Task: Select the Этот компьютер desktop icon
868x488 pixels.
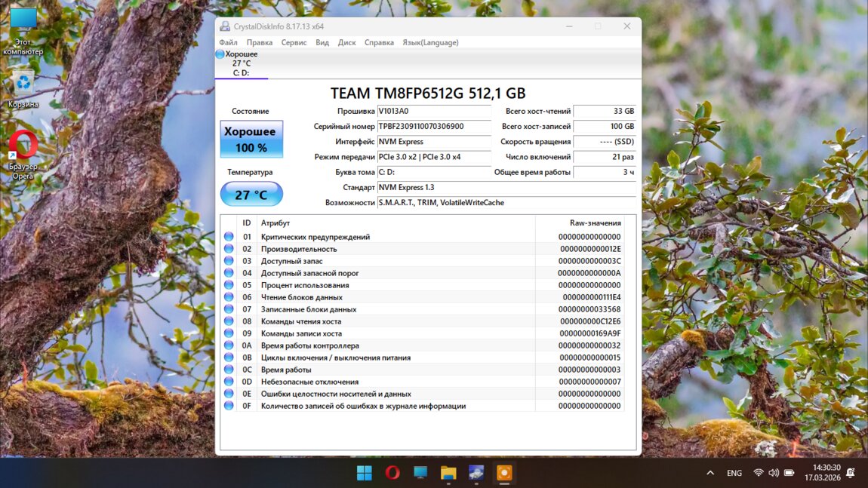Action: [23, 32]
